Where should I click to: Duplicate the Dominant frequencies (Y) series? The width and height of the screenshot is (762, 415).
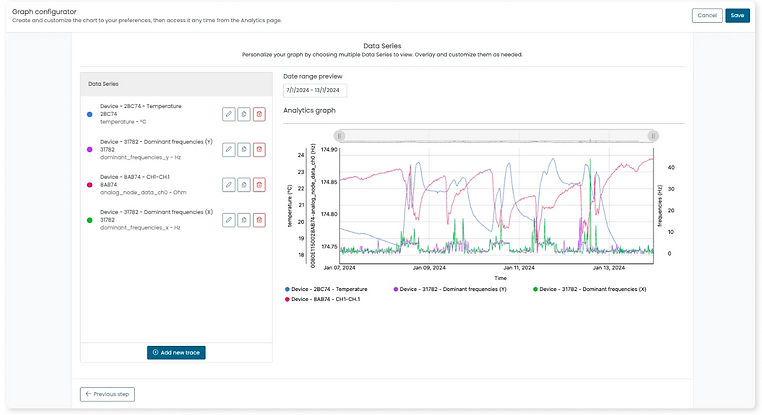pos(244,150)
